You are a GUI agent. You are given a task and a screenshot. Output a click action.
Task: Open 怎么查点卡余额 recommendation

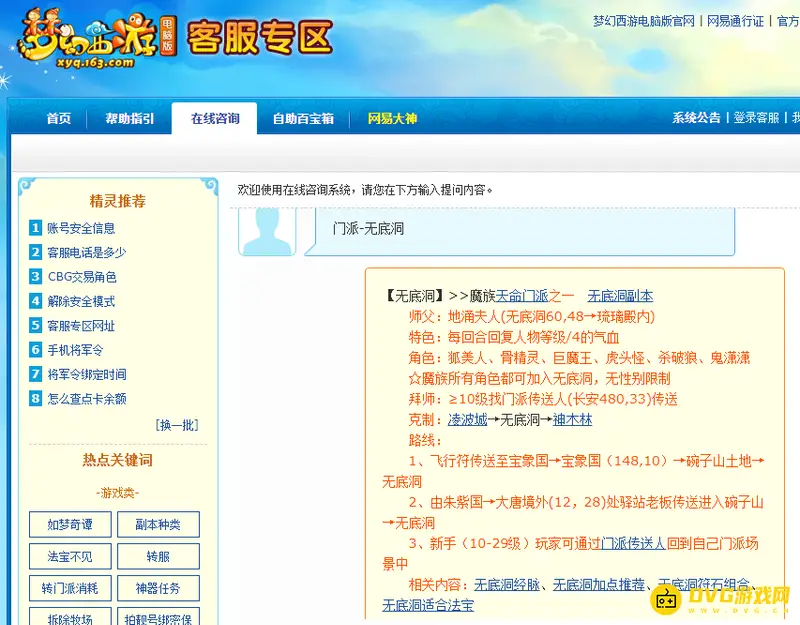(x=87, y=399)
